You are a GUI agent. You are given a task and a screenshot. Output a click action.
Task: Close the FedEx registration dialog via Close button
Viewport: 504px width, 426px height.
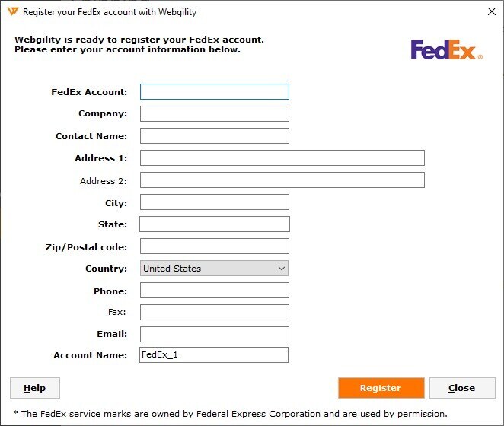click(x=461, y=388)
